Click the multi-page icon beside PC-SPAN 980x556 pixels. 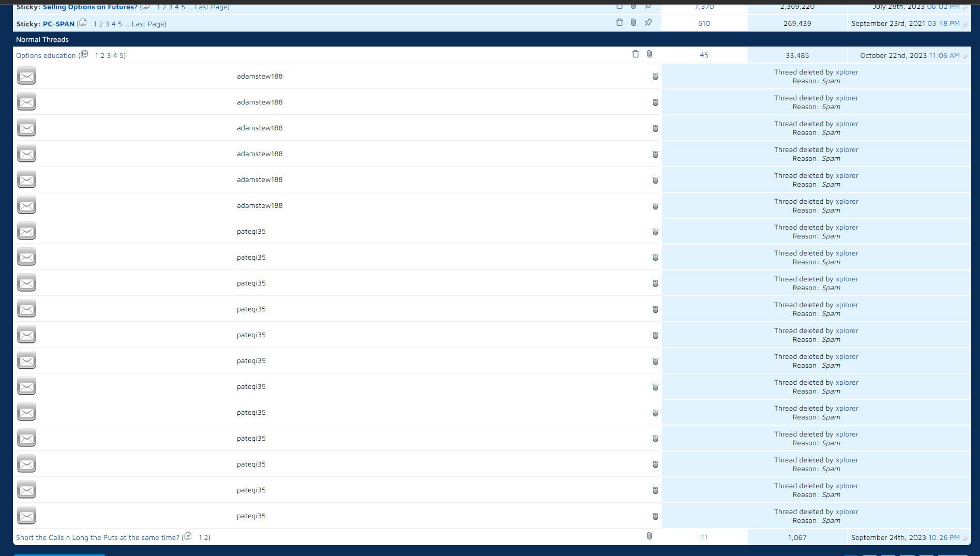(x=83, y=23)
